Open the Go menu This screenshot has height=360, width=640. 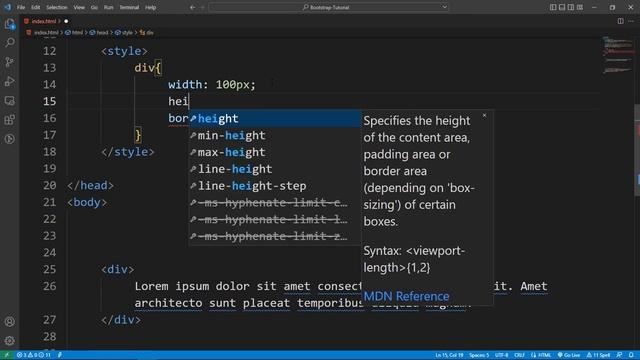click(x=94, y=7)
